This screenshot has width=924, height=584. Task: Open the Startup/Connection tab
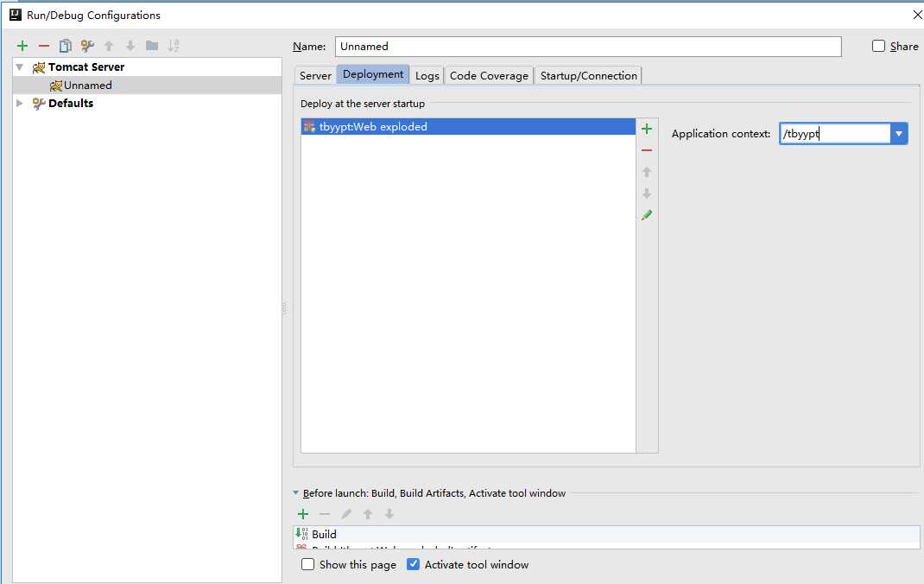589,75
